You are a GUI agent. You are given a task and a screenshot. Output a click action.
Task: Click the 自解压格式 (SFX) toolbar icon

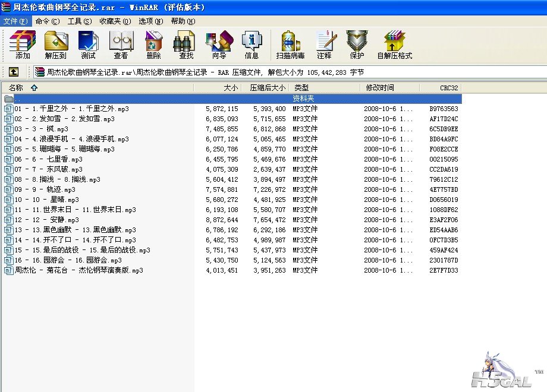[x=394, y=45]
